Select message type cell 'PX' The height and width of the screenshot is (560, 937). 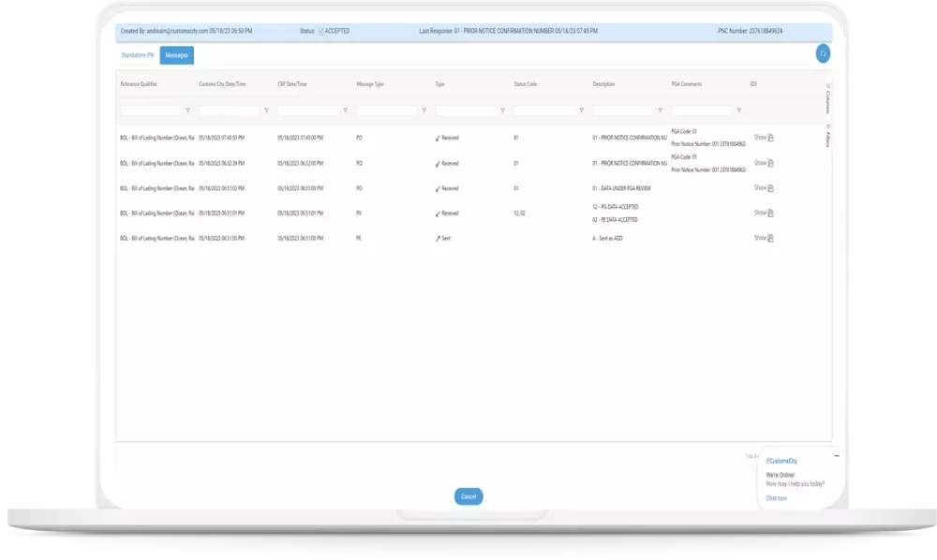(x=359, y=214)
